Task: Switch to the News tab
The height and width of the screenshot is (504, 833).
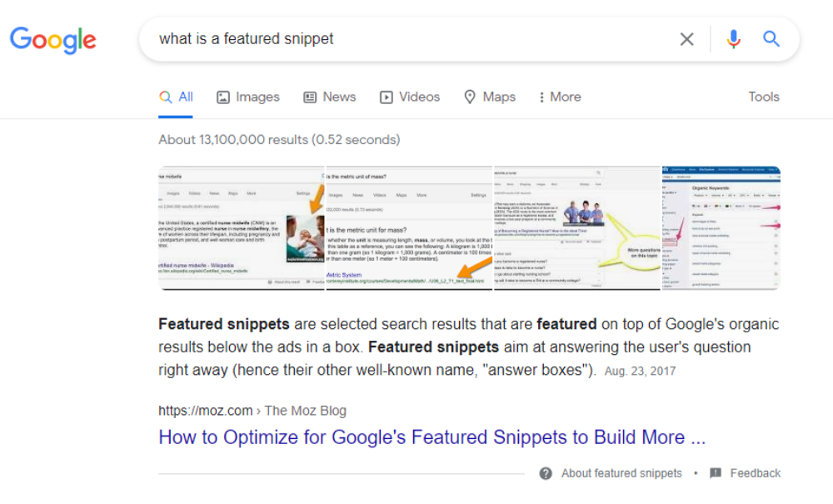Action: click(329, 97)
